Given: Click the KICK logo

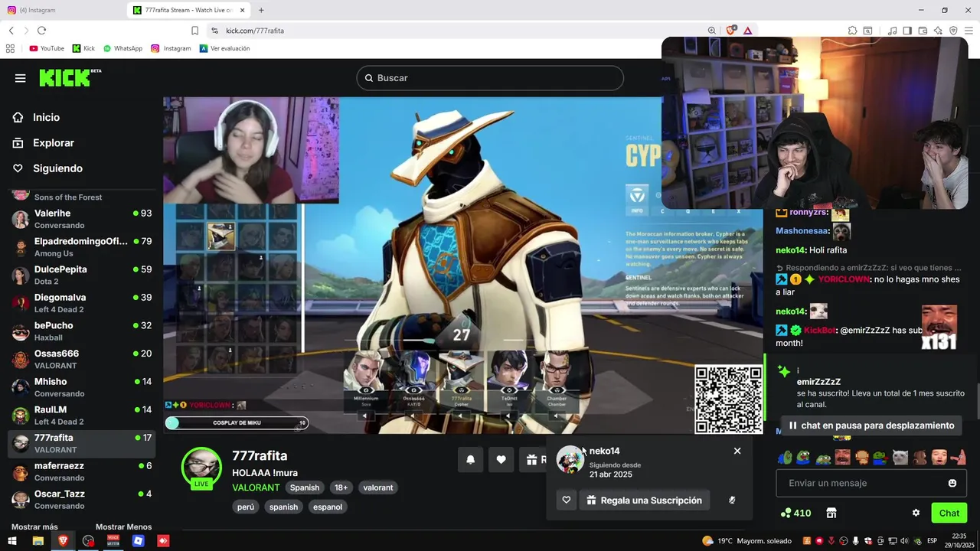Looking at the screenshot, I should (70, 77).
